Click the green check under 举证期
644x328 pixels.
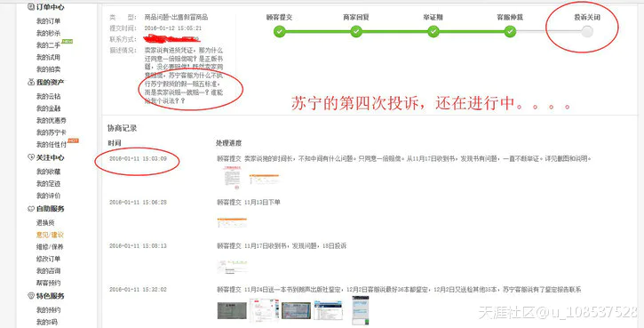[433, 32]
